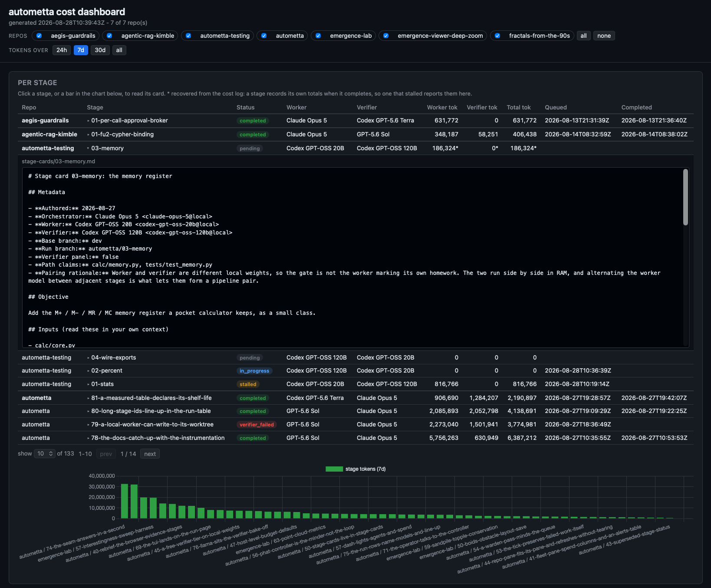The width and height of the screenshot is (711, 588).
Task: Toggle the 'stage tokens (7d)' legend swatch
Action: coord(334,469)
